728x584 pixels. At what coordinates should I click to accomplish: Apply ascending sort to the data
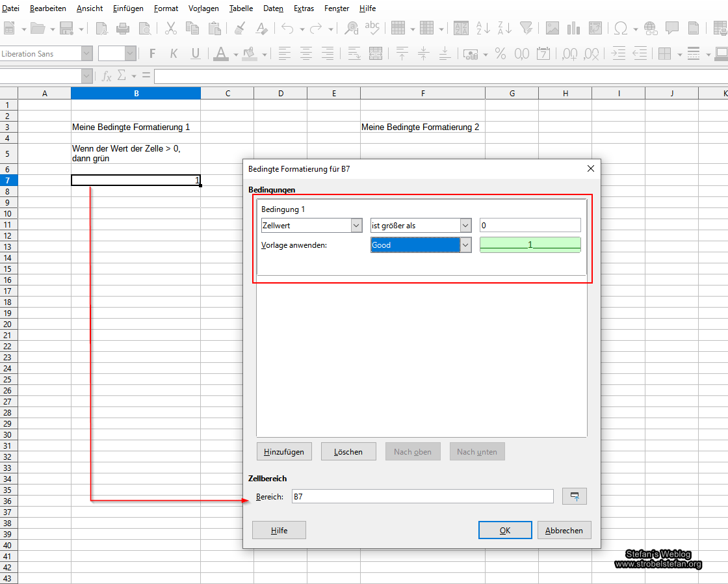[x=482, y=28]
